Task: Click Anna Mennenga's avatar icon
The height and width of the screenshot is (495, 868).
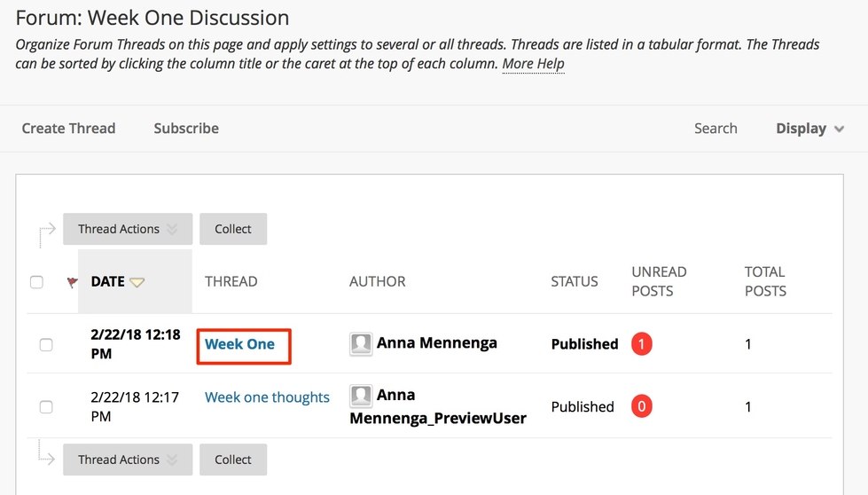Action: pyautogui.click(x=361, y=344)
